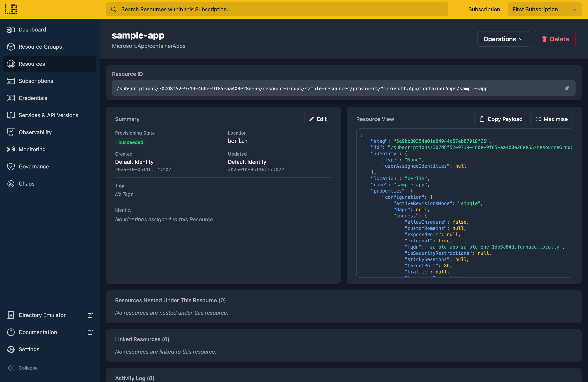The height and width of the screenshot is (382, 588).
Task: Click the "fqdn" value in the JSON payload
Action: coord(494,247)
